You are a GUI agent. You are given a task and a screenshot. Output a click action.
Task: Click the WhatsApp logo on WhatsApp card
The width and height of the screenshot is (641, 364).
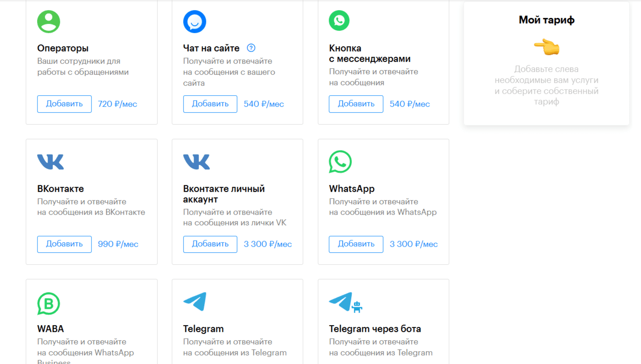click(339, 162)
